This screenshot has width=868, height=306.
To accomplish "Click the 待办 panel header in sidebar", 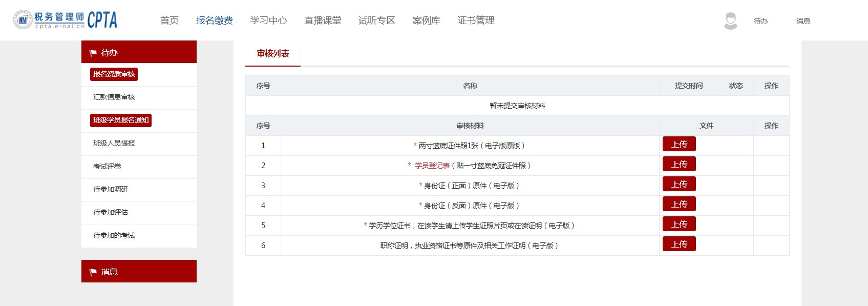I will point(139,52).
